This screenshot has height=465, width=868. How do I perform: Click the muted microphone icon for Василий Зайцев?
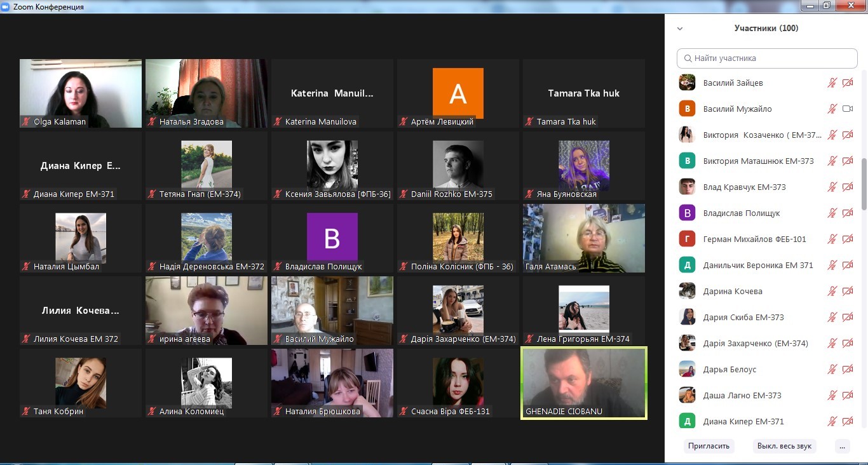pyautogui.click(x=832, y=83)
